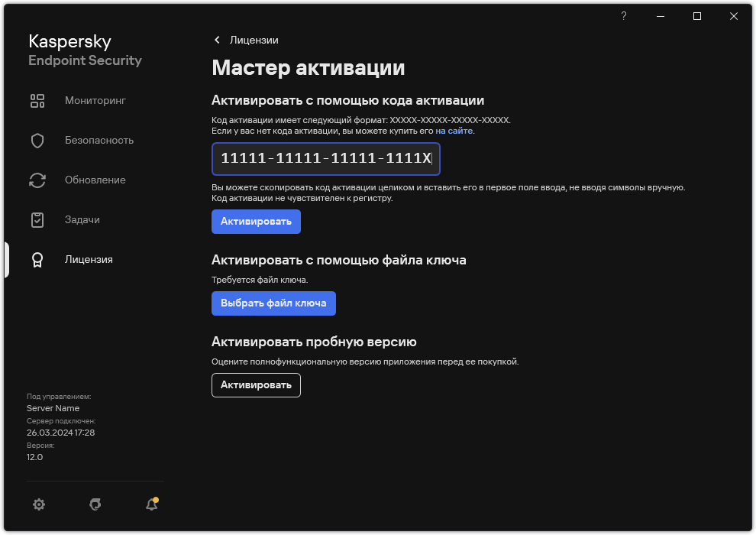This screenshot has height=535, width=756.
Task: Open the notifications bell icon
Action: pyautogui.click(x=151, y=505)
